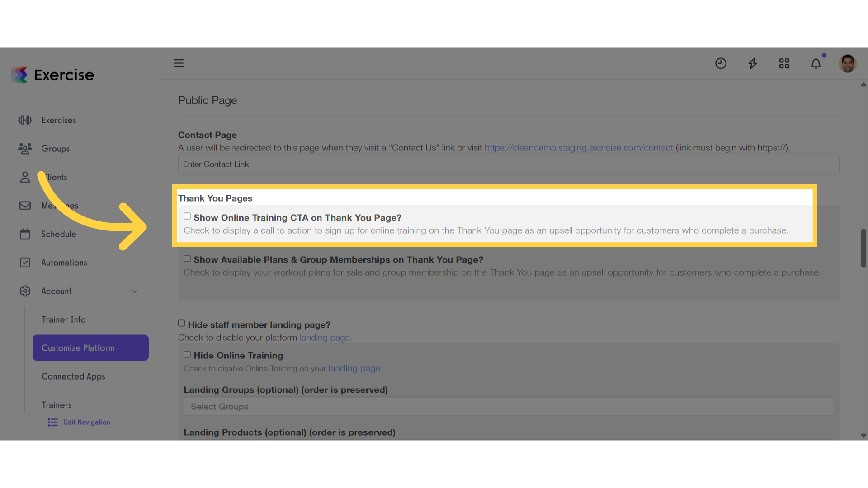Image resolution: width=868 pixels, height=488 pixels.
Task: Click the Automations checkbox icon
Action: pos(25,263)
